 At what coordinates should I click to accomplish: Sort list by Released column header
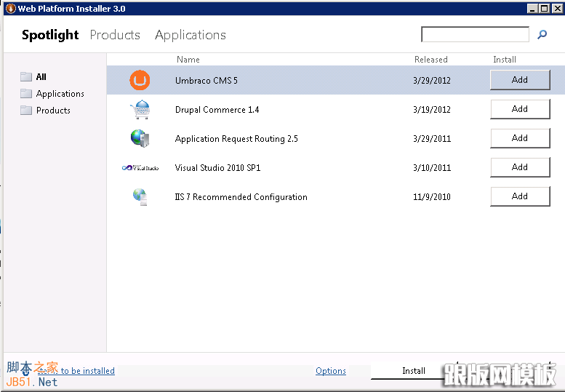tap(431, 60)
